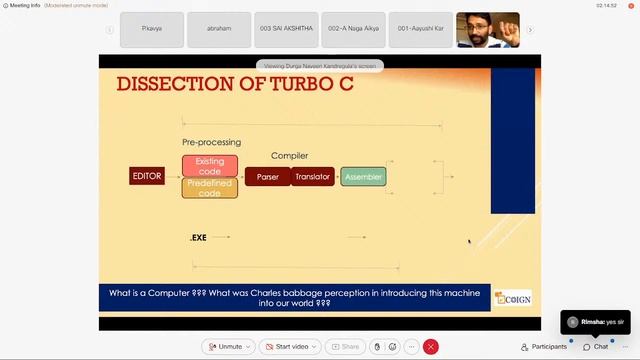The width and height of the screenshot is (640, 360).
Task: Click the Pre-processing label
Action: point(211,142)
